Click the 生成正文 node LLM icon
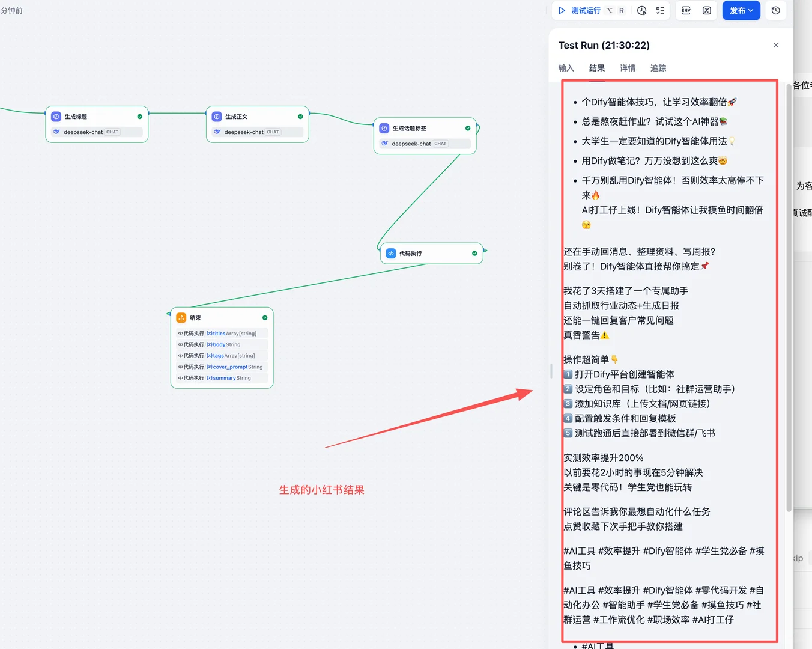 pyautogui.click(x=217, y=117)
